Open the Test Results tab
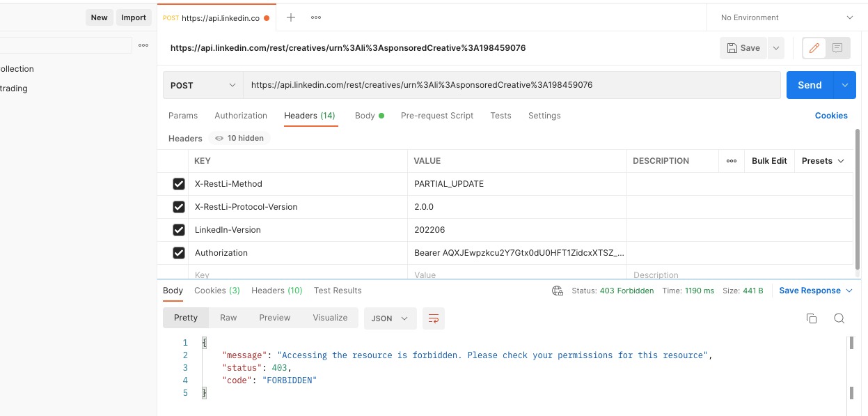Screen dimensions: 868x416 pos(338,291)
